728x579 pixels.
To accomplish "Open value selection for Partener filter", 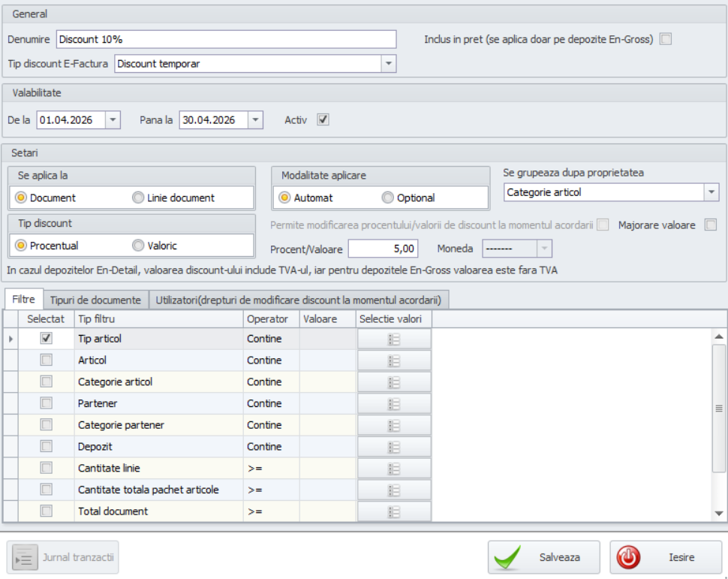I will coord(394,404).
